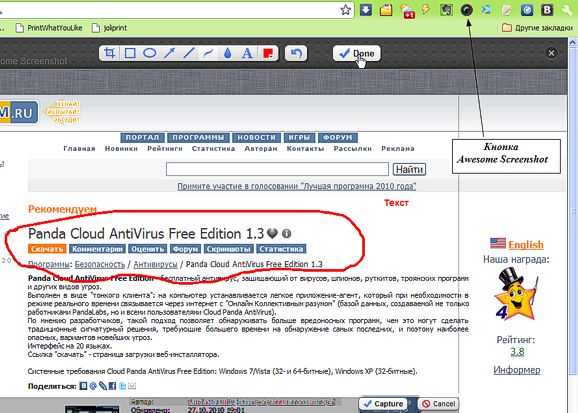Open the notepad pencil extension icon
This screenshot has width=578, height=413.
coord(507,10)
